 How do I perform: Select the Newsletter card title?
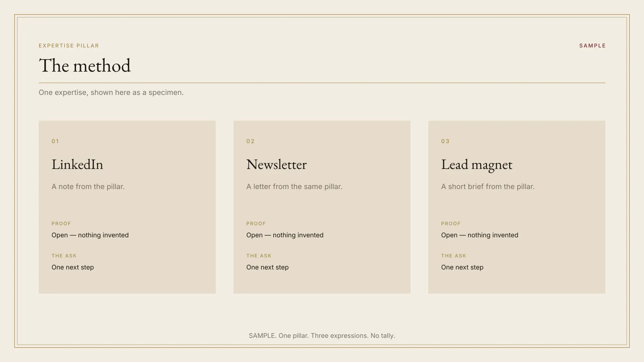pos(277,165)
